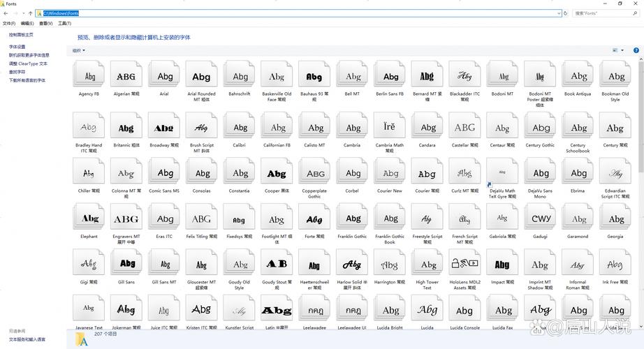
Task: Click the Baskerville Old Face font label
Action: coord(277,96)
